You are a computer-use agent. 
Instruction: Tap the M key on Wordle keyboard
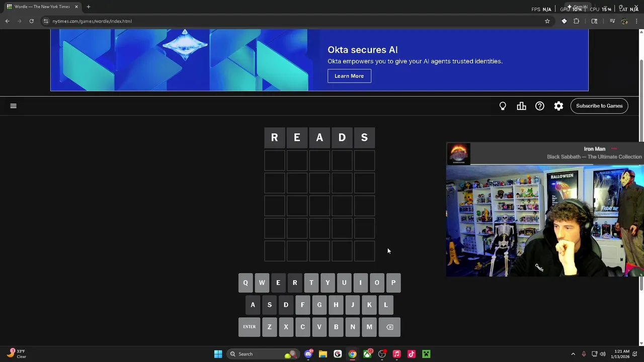click(x=369, y=327)
